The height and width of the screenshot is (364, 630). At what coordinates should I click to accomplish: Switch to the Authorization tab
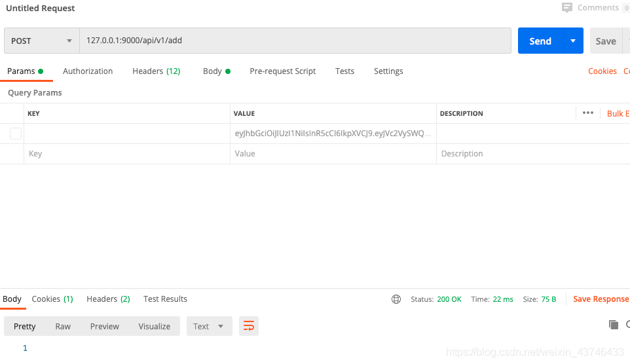click(88, 71)
